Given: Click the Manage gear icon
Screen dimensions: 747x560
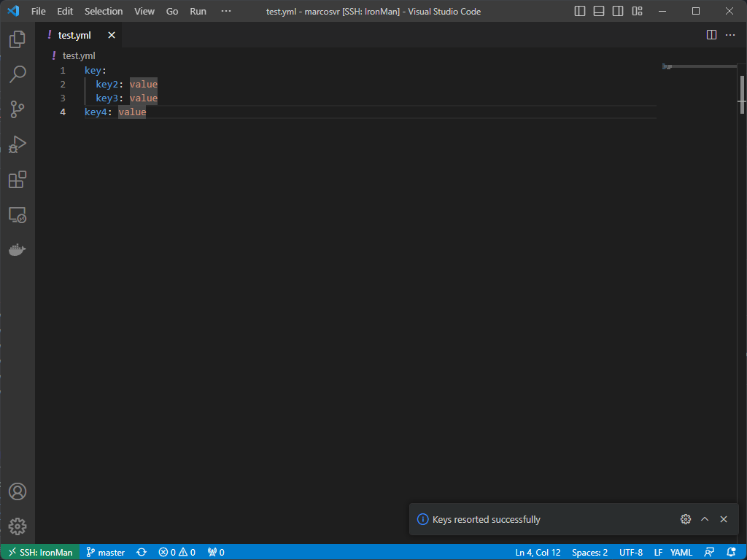Looking at the screenshot, I should coord(18,526).
